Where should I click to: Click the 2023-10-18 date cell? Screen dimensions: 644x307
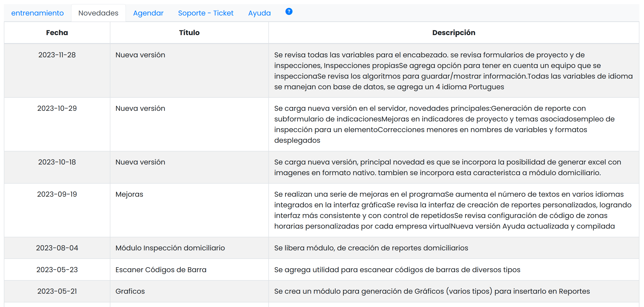57,162
